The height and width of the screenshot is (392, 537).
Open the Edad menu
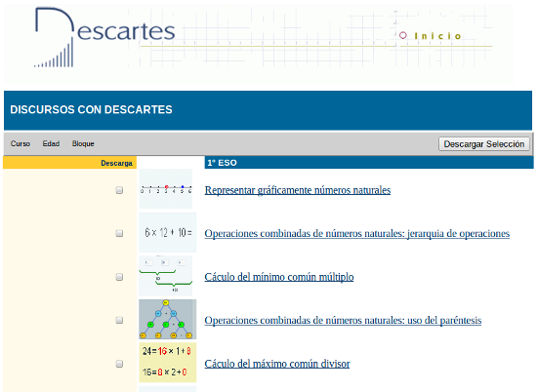point(51,143)
